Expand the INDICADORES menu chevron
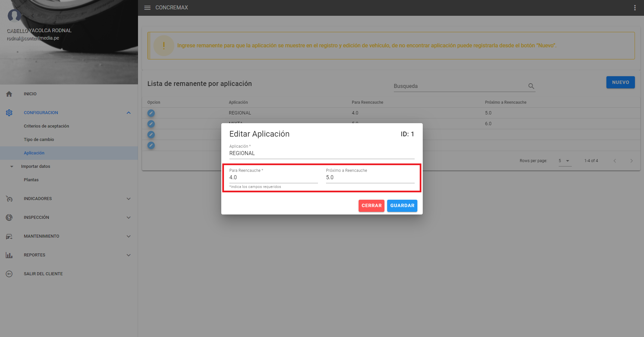Image resolution: width=644 pixels, height=337 pixels. 129,199
